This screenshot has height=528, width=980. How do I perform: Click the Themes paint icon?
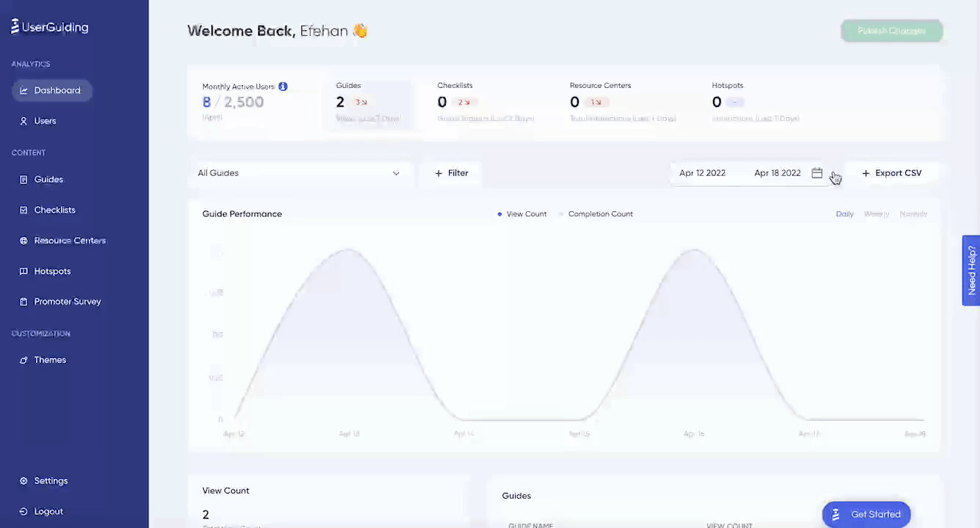pyautogui.click(x=23, y=360)
